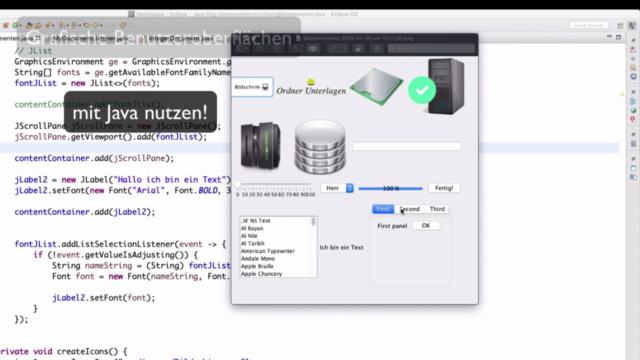Click the database cylinder image

(x=320, y=147)
